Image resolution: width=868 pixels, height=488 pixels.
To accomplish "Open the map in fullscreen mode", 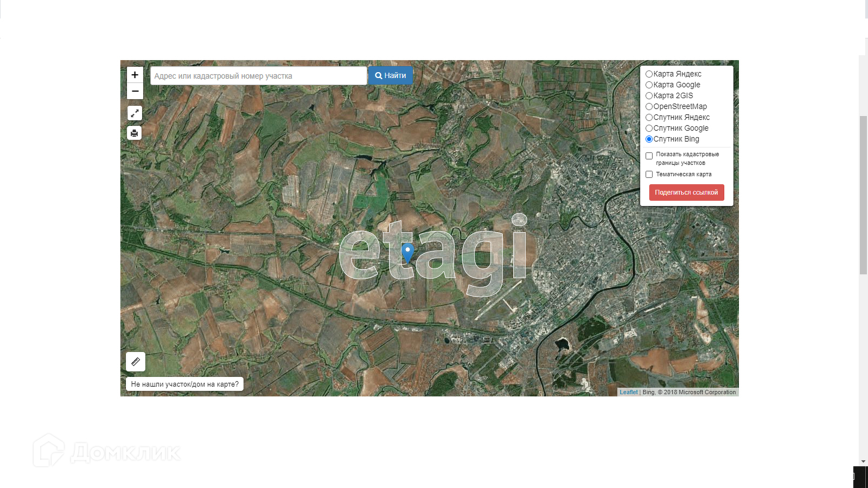I will (x=135, y=113).
